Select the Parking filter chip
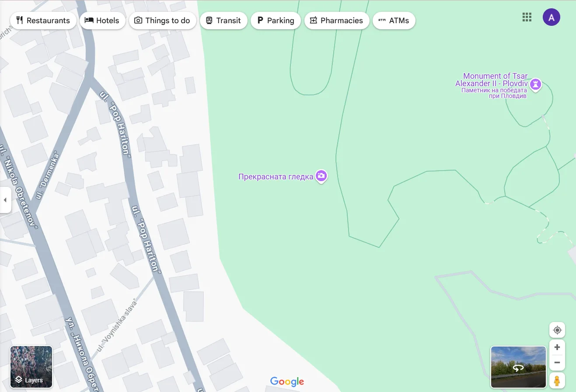 (x=276, y=21)
